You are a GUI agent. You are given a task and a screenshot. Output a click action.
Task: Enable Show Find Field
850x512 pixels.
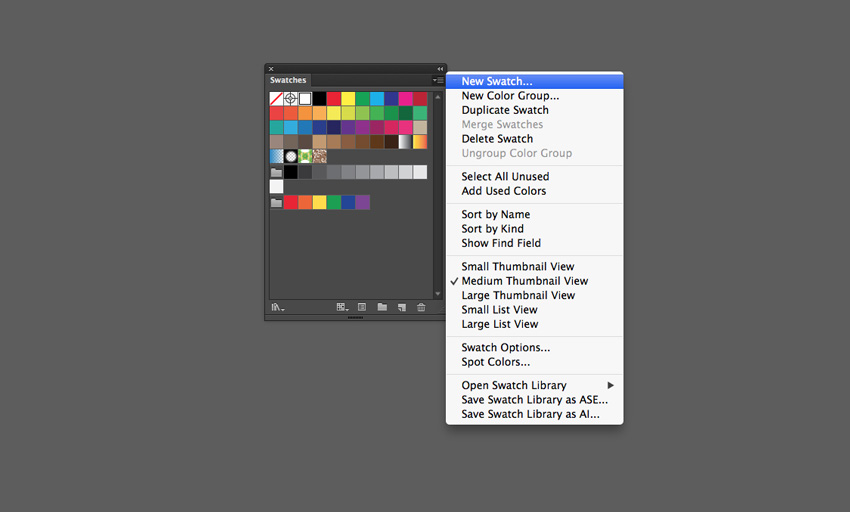click(535, 243)
